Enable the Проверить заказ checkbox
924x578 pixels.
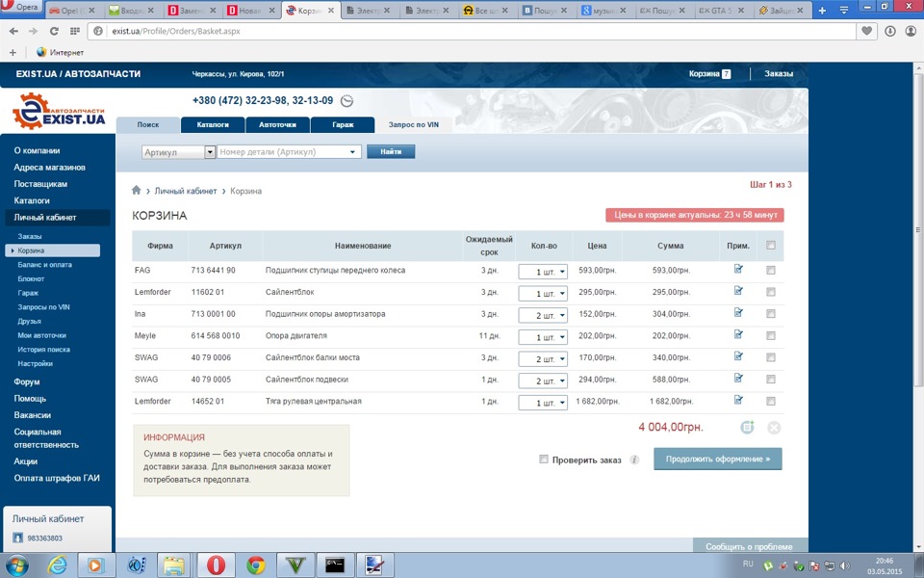(543, 459)
